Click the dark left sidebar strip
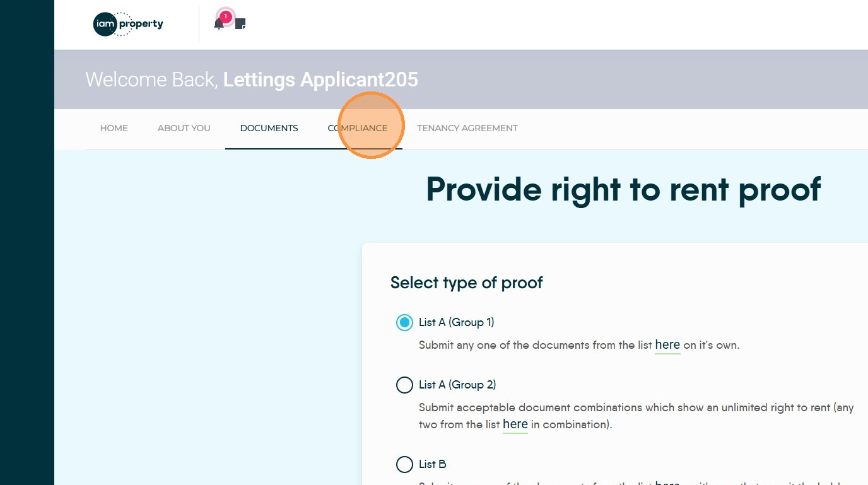The height and width of the screenshot is (485, 868). coord(27,252)
